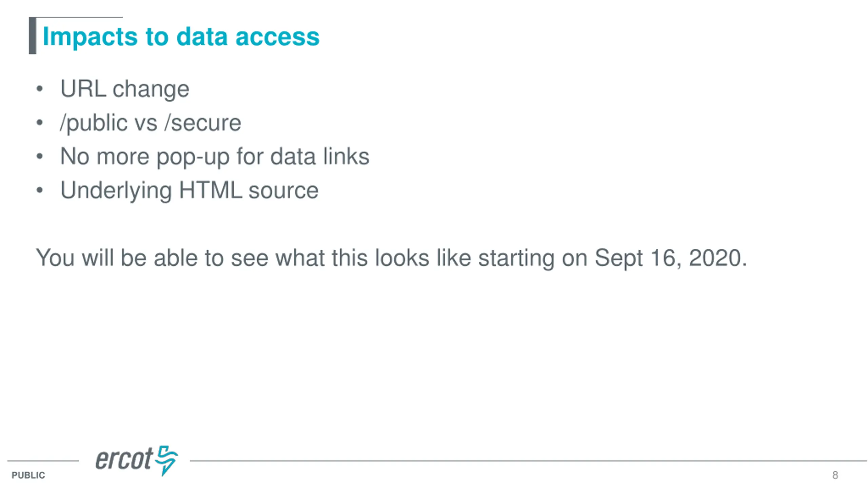
Task: Click the ERCOT lightning bolt logo icon
Action: (x=166, y=460)
